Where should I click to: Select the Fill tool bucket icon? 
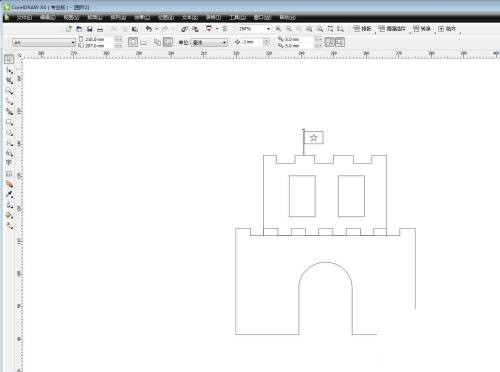(x=9, y=216)
